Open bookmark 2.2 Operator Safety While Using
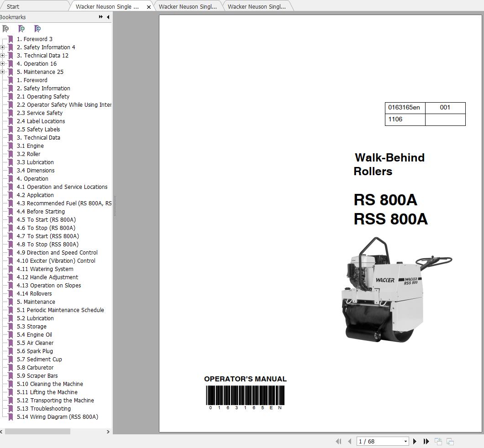Image resolution: width=484 pixels, height=448 pixels. (x=64, y=105)
